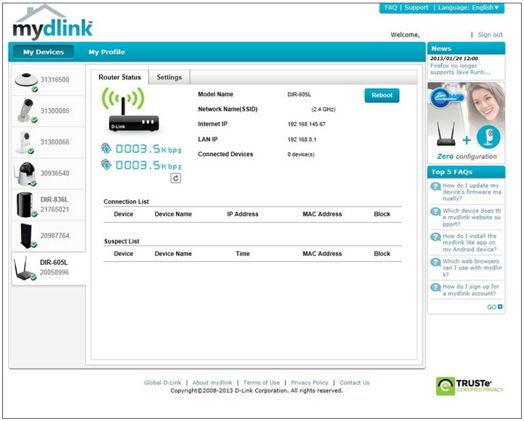Click Suspect List Time column header
Screen dimensions: 524x421
coord(243,254)
